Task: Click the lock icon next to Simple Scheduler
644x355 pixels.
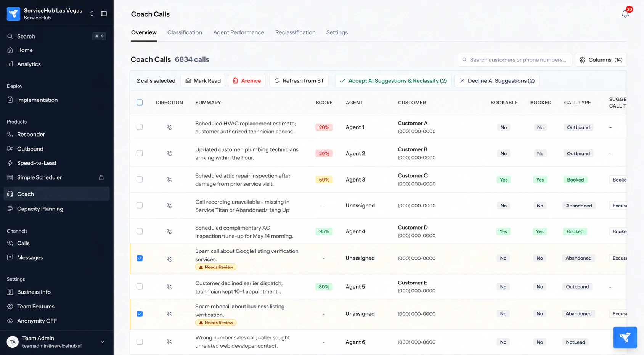Action: (101, 177)
